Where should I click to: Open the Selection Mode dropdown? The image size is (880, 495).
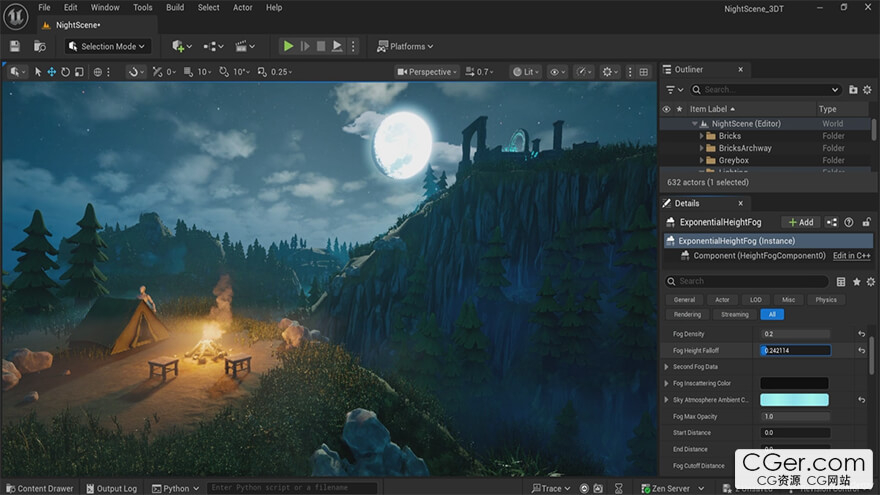[x=108, y=46]
